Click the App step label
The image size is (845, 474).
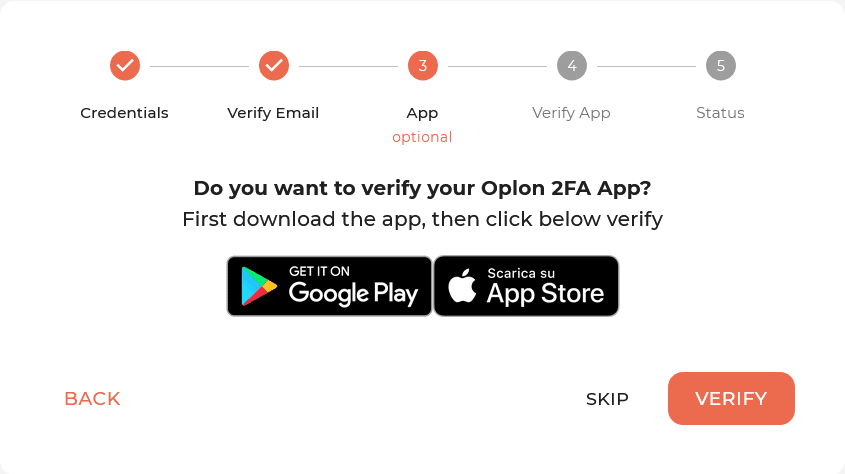(422, 114)
